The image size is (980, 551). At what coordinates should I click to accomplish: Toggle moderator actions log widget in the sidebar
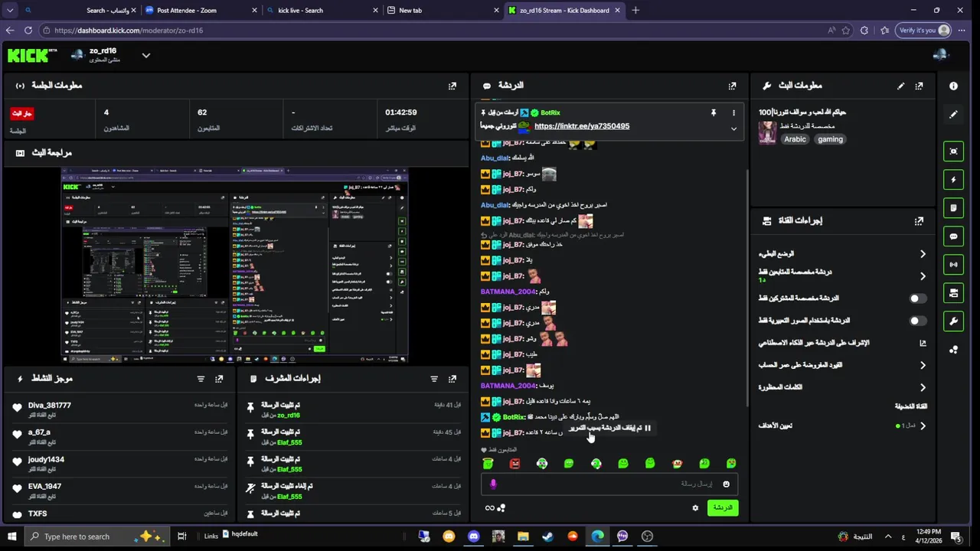coord(953,207)
